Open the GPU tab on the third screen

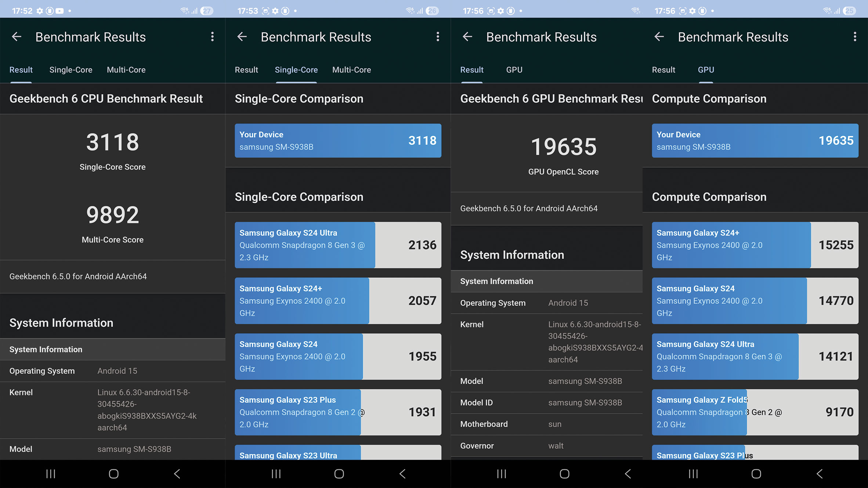[514, 70]
